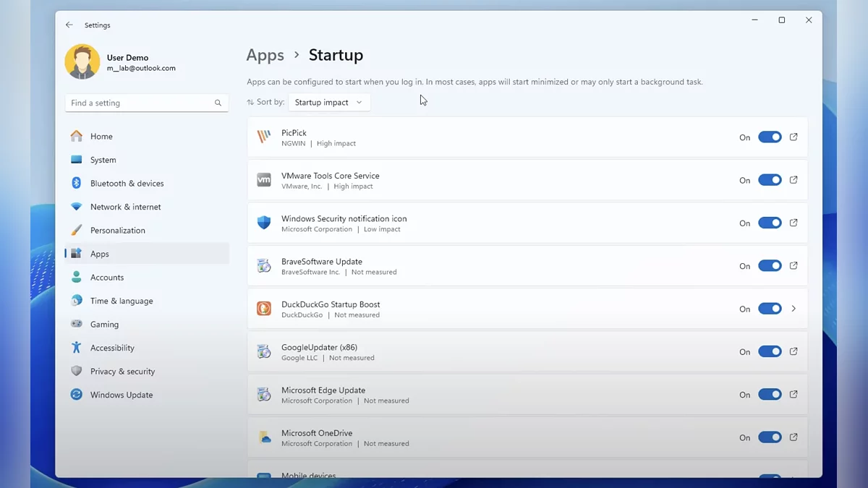Viewport: 868px width, 488px height.
Task: Click the Find a setting search box
Action: (146, 103)
